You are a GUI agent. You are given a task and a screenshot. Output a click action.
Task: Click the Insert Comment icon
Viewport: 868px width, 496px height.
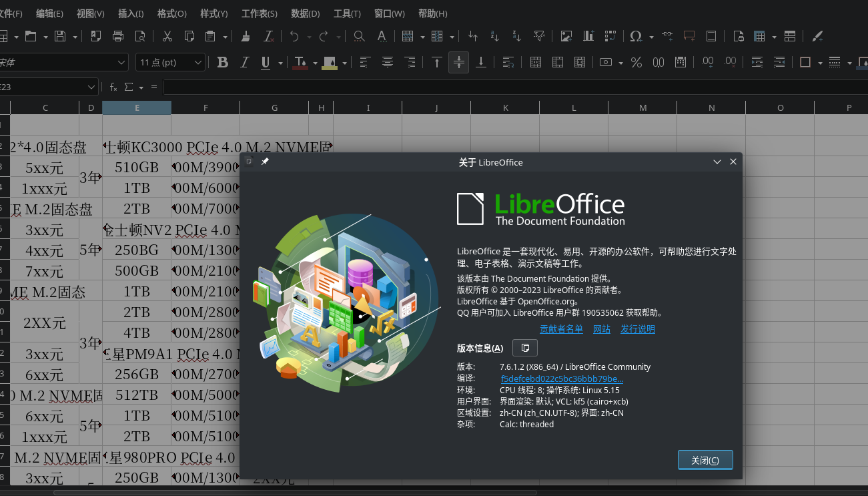coord(689,36)
